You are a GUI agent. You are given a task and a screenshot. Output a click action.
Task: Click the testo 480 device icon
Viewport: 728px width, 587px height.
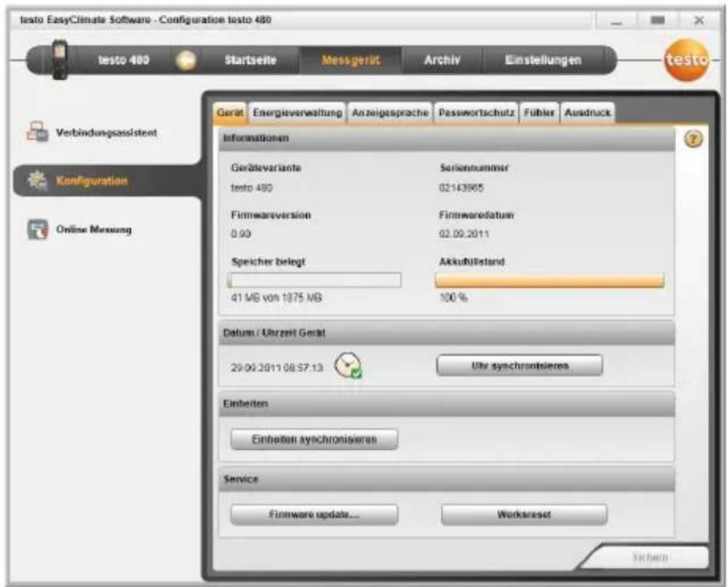click(60, 60)
